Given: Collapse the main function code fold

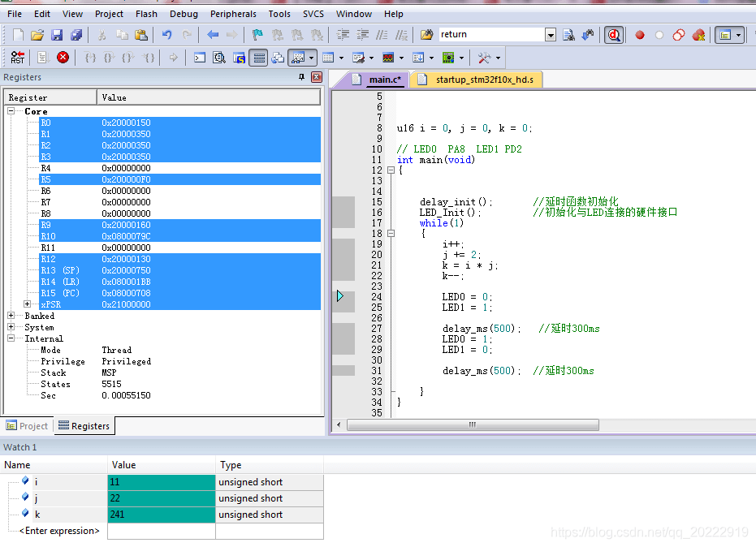Looking at the screenshot, I should tap(391, 170).
